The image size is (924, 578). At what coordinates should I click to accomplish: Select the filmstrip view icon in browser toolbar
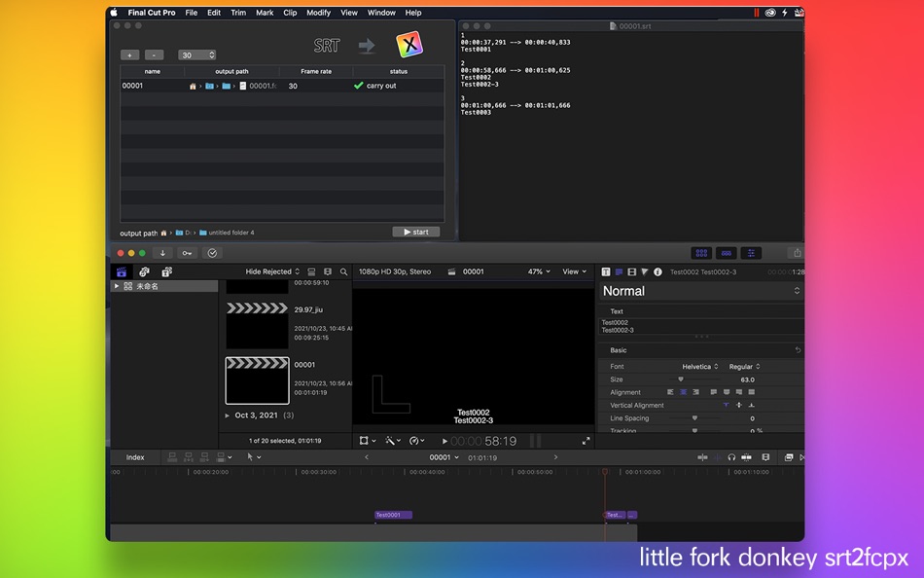(x=311, y=272)
